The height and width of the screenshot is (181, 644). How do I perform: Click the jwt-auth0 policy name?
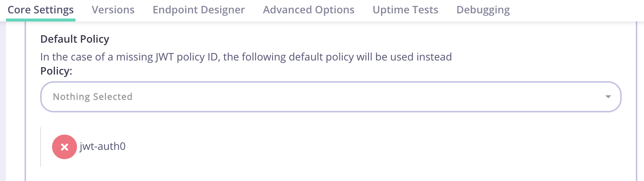coord(103,147)
